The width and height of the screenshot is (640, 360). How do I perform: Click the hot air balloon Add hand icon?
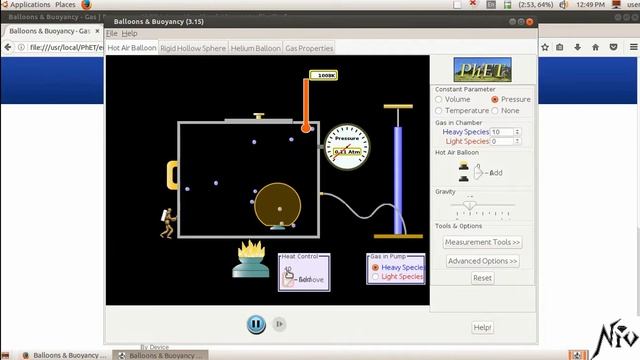tap(478, 172)
